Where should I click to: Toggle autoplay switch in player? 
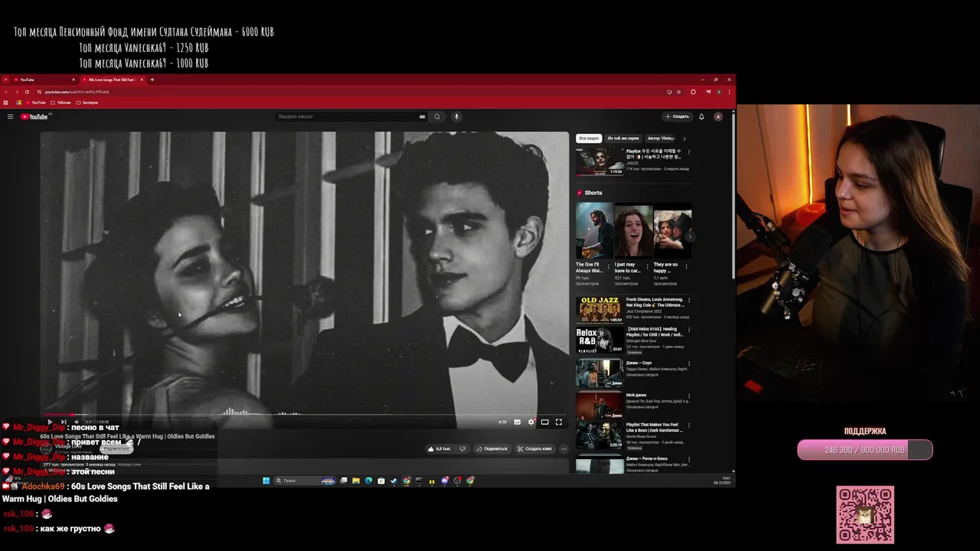click(x=503, y=422)
